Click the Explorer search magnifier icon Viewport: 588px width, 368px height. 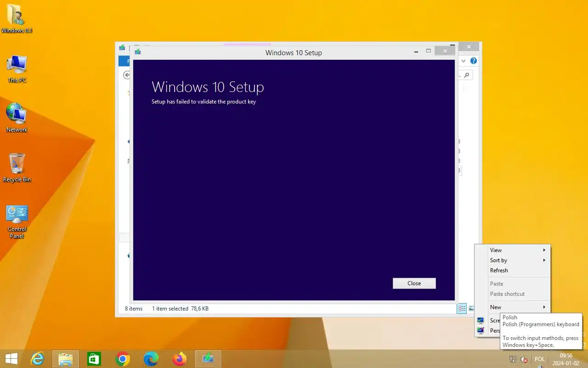(467, 75)
